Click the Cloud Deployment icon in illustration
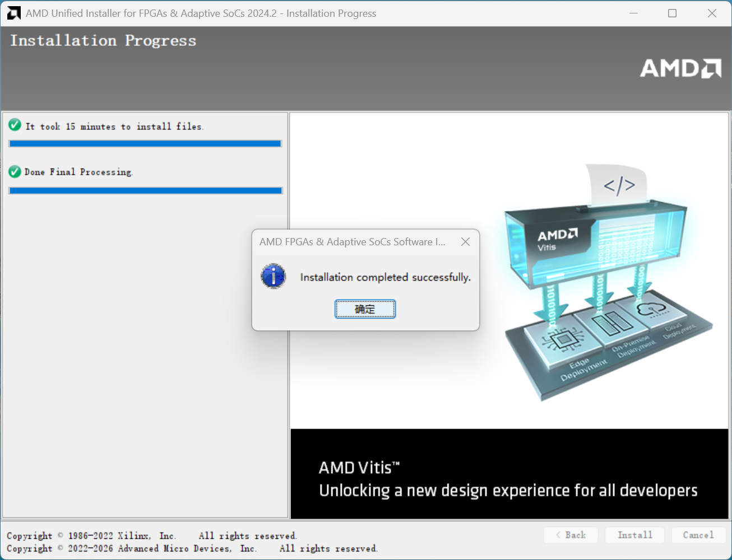This screenshot has width=732, height=560. 651,308
